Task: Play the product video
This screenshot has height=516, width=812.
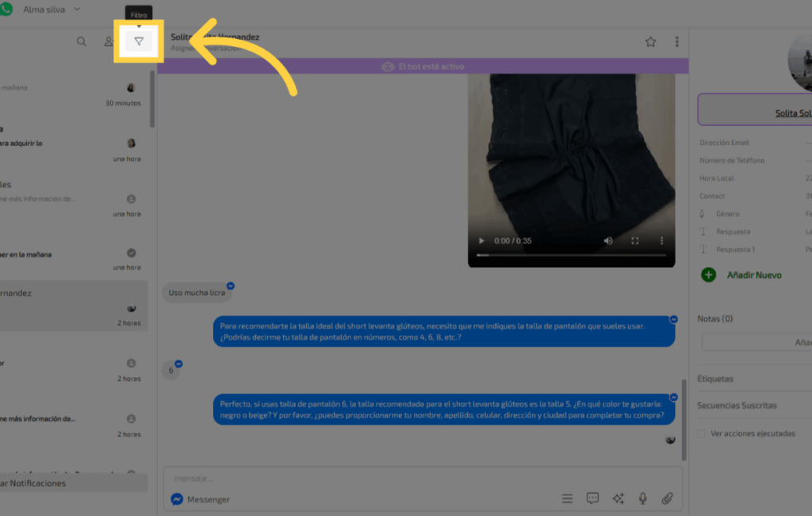Action: click(x=481, y=240)
